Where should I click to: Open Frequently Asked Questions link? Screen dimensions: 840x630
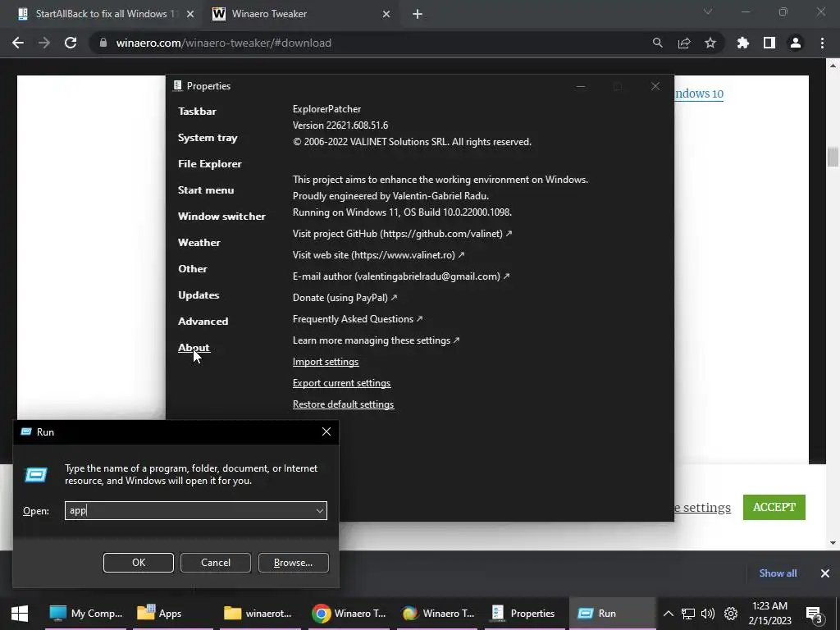358,319
